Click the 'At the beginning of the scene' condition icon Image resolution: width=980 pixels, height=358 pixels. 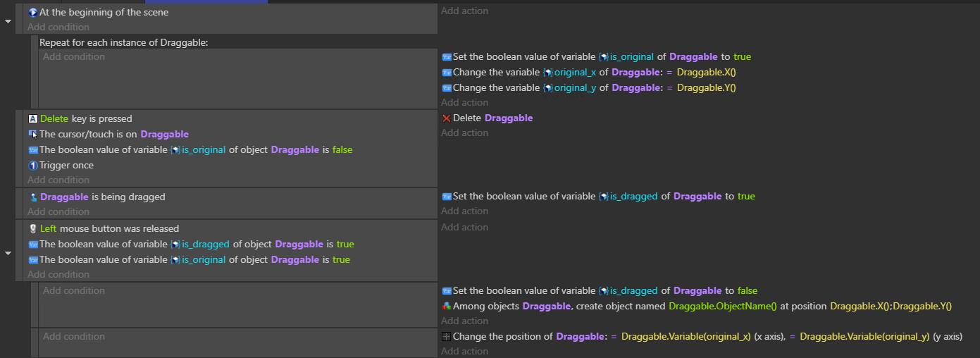(32, 12)
